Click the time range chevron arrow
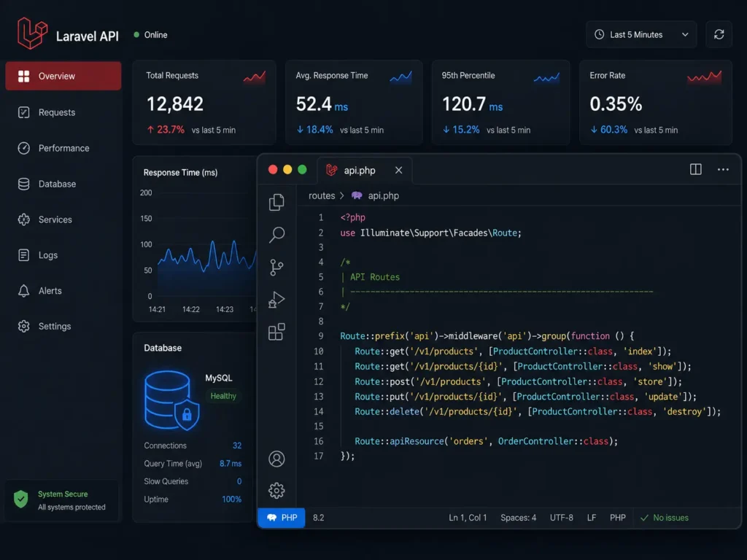The width and height of the screenshot is (747, 560). (685, 34)
